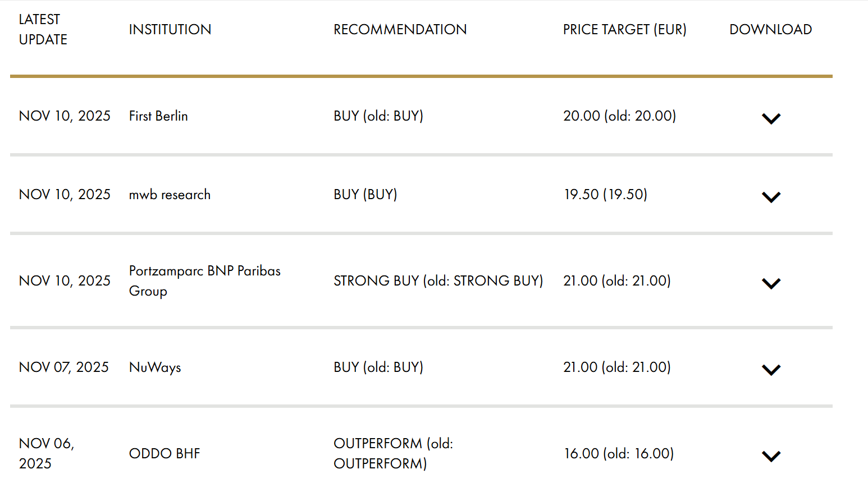Select Portzamparc BNP Paribas Group name
Image resolution: width=868 pixels, height=497 pixels.
[204, 280]
